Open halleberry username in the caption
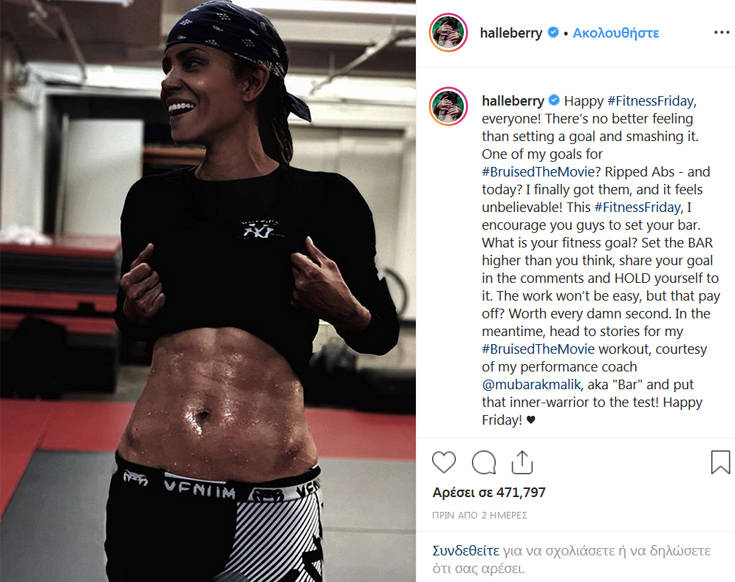The image size is (735, 582). click(x=513, y=101)
